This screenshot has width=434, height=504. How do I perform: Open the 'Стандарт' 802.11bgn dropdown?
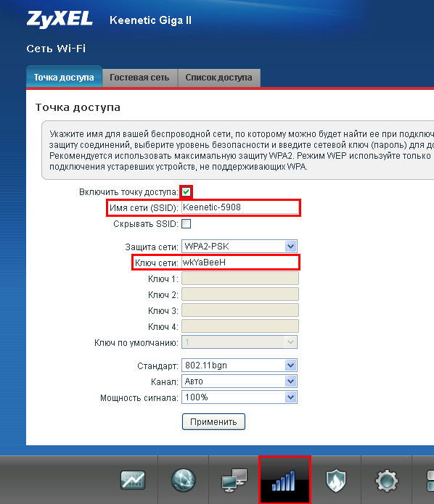click(x=239, y=365)
